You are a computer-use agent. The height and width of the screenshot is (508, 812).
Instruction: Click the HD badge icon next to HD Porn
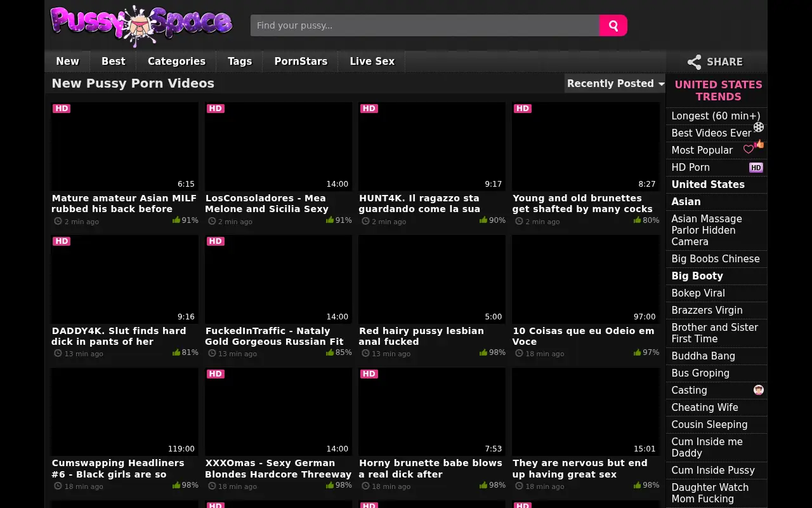point(756,168)
